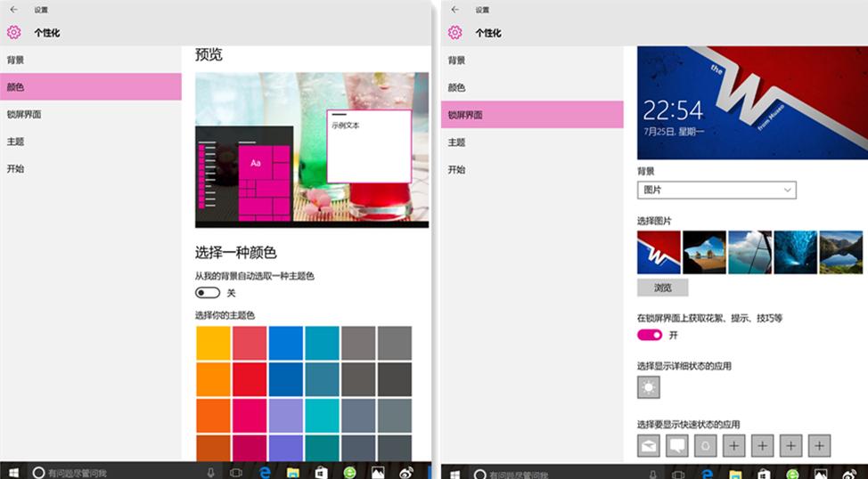The width and height of the screenshot is (868, 479).
Task: Open the weather detailed status app slot
Action: pos(648,387)
